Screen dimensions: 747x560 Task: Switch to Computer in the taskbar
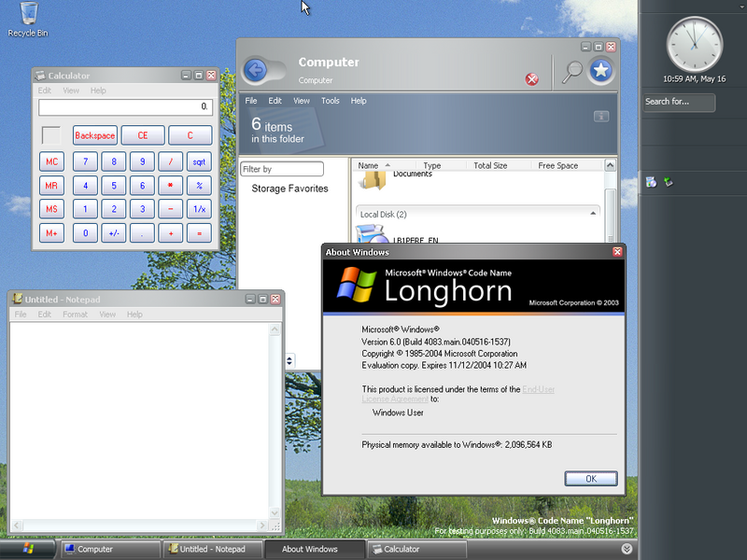coord(110,549)
